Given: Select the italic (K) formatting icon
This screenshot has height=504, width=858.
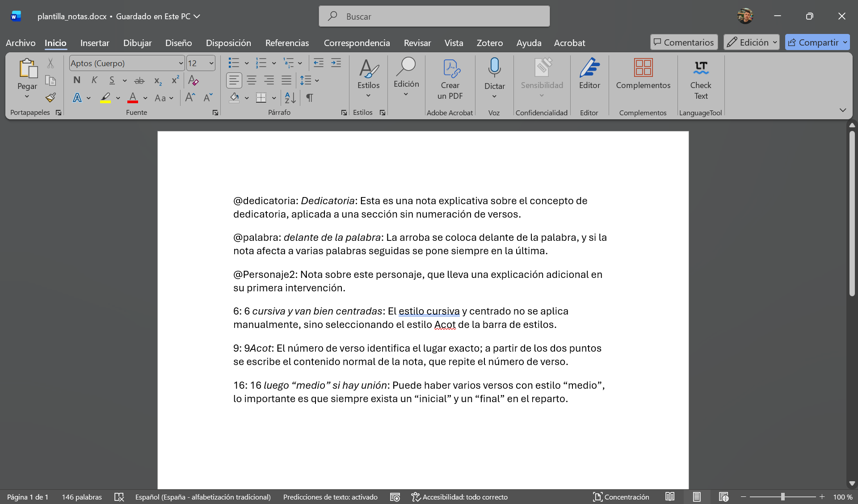Looking at the screenshot, I should [94, 80].
